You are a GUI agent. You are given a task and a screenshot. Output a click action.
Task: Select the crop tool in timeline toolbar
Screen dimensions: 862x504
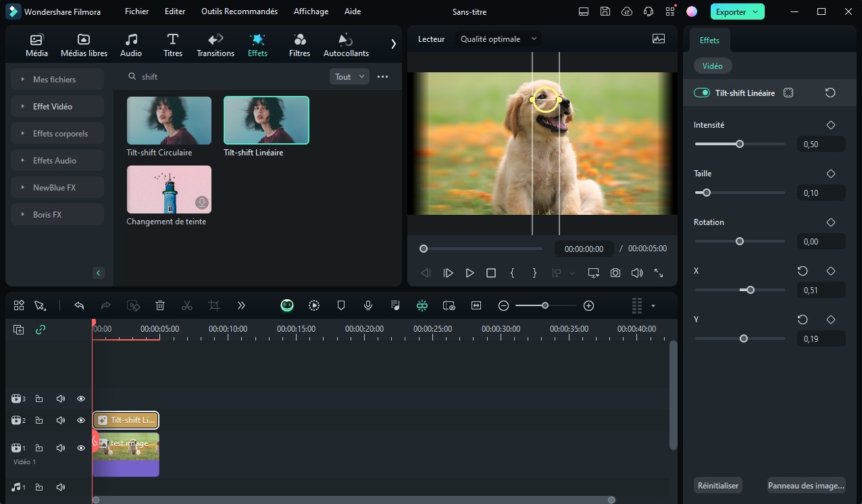(214, 305)
